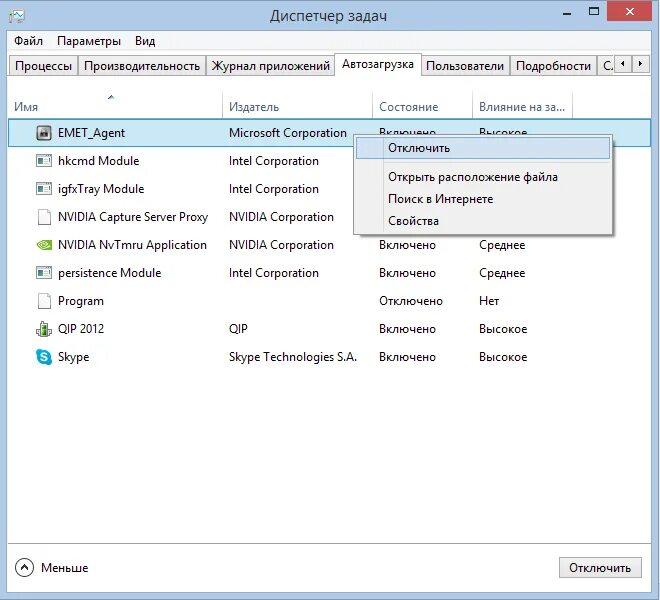The image size is (660, 600).
Task: Choose Свойства in the context menu
Action: (x=483, y=221)
